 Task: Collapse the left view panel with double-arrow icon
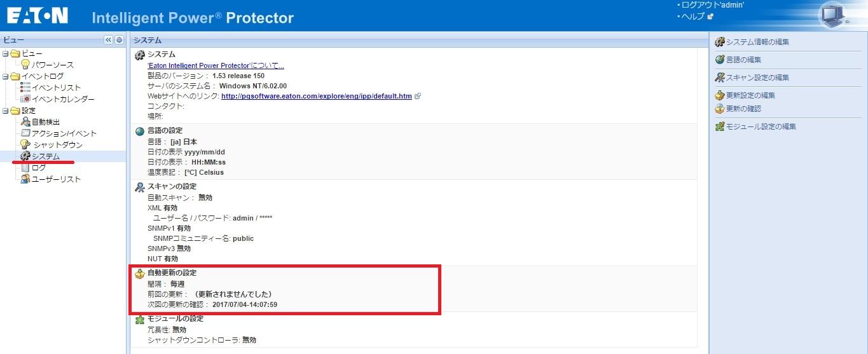click(x=108, y=39)
